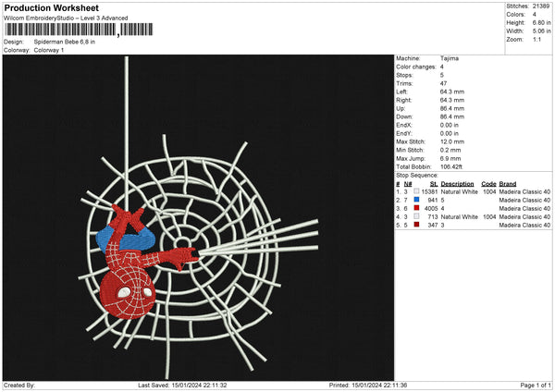This screenshot has height=392, width=555.
Task: Click the dark red swatch in stop 5
Action: [x=416, y=225]
